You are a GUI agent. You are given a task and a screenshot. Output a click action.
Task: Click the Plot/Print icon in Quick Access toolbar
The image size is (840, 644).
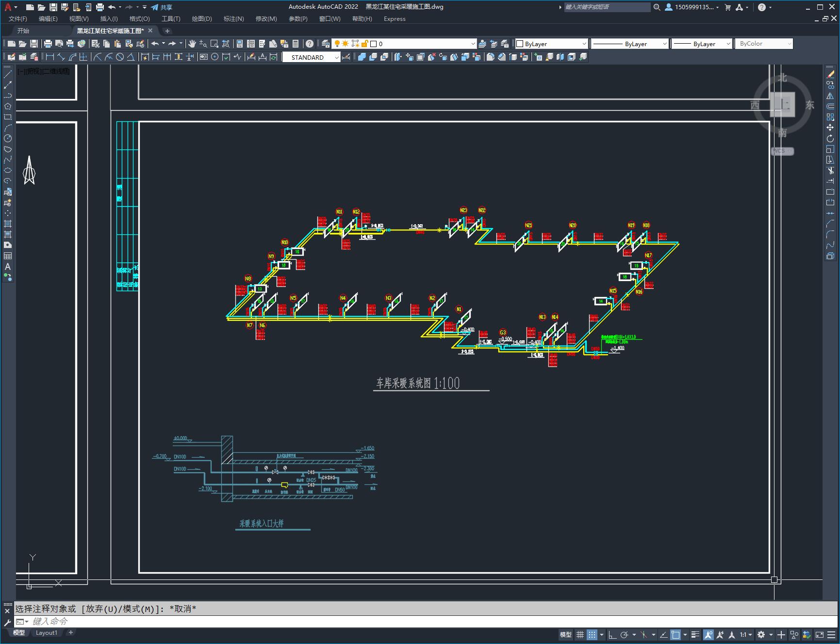[100, 7]
